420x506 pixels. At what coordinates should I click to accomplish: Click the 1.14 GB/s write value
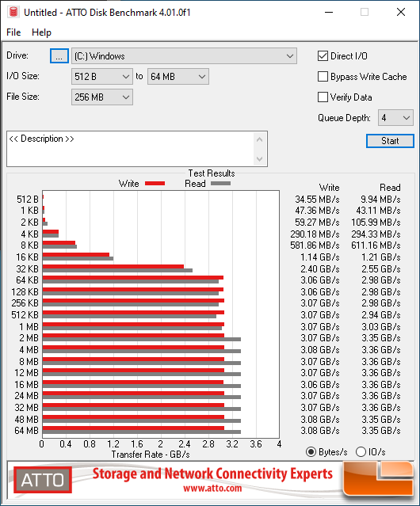point(320,257)
